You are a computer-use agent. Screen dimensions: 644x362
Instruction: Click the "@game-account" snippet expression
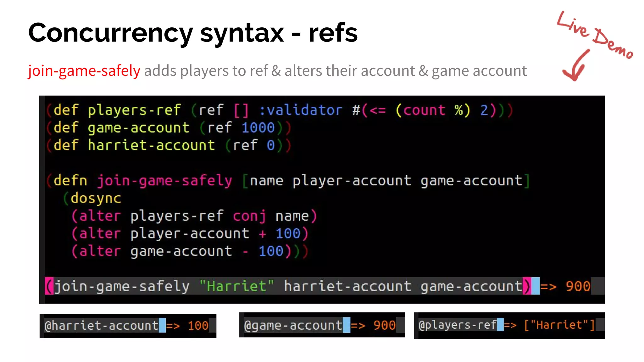pyautogui.click(x=293, y=325)
